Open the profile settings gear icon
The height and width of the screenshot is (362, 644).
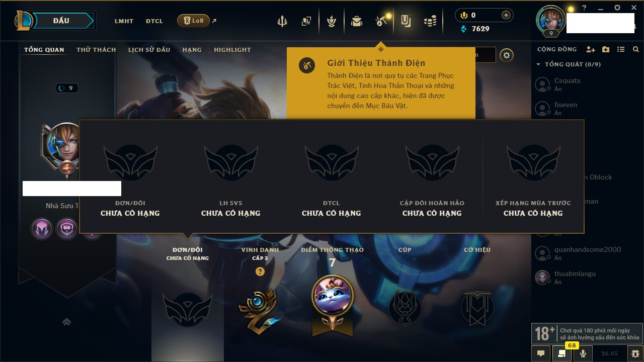click(507, 55)
